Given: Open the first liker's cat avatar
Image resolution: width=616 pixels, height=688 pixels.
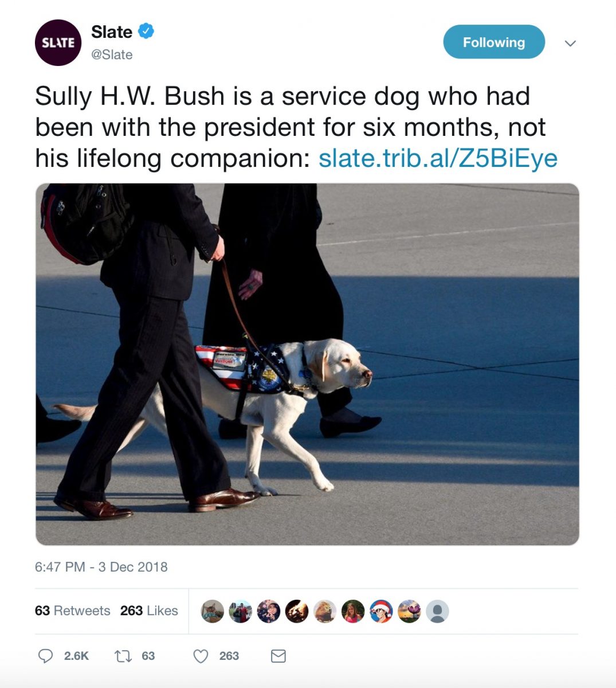Looking at the screenshot, I should tap(212, 612).
